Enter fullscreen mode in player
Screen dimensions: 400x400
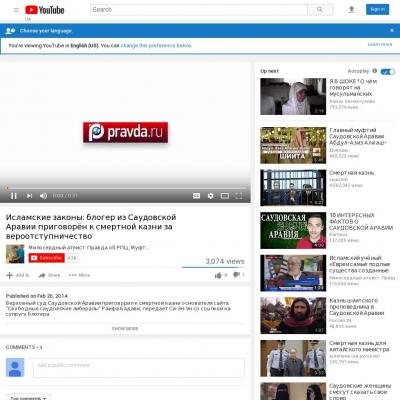239,196
